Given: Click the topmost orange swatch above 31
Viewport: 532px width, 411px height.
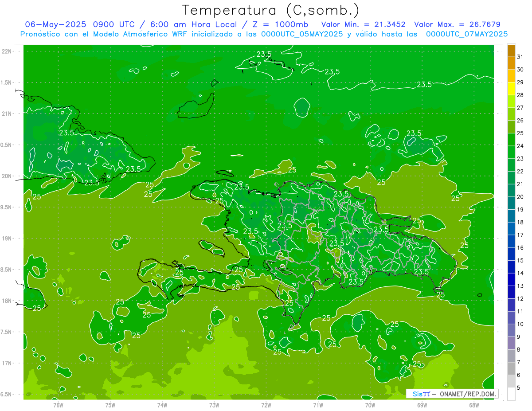Looking at the screenshot, I should (x=511, y=50).
